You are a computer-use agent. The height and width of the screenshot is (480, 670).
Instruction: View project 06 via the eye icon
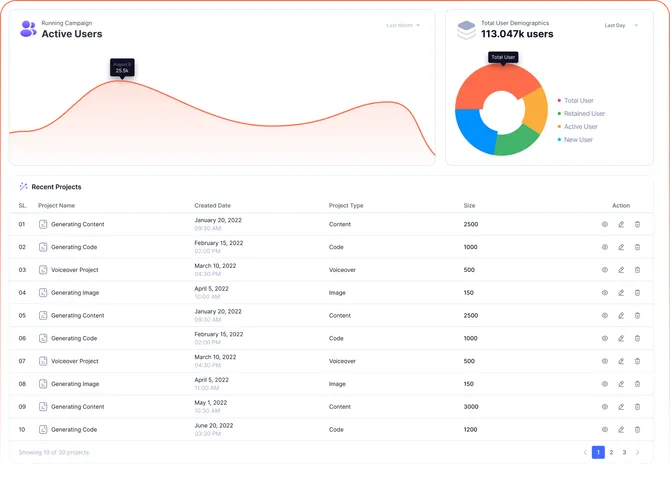pos(605,338)
